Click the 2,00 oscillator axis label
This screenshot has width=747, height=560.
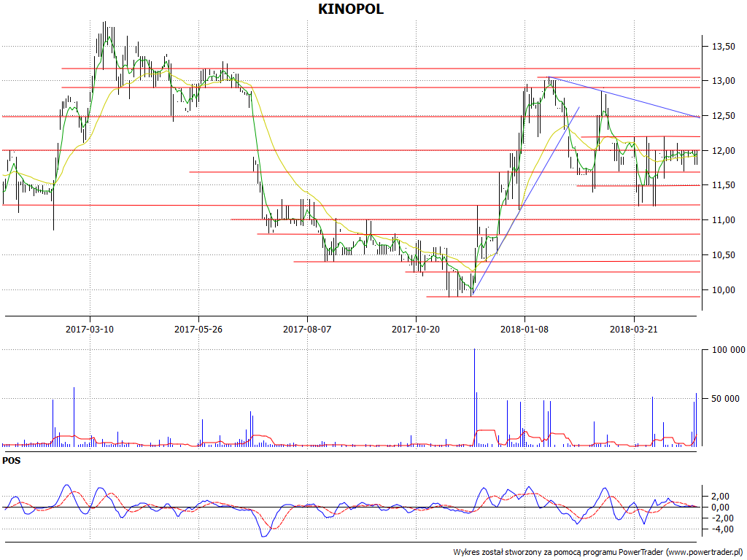pyautogui.click(x=720, y=497)
